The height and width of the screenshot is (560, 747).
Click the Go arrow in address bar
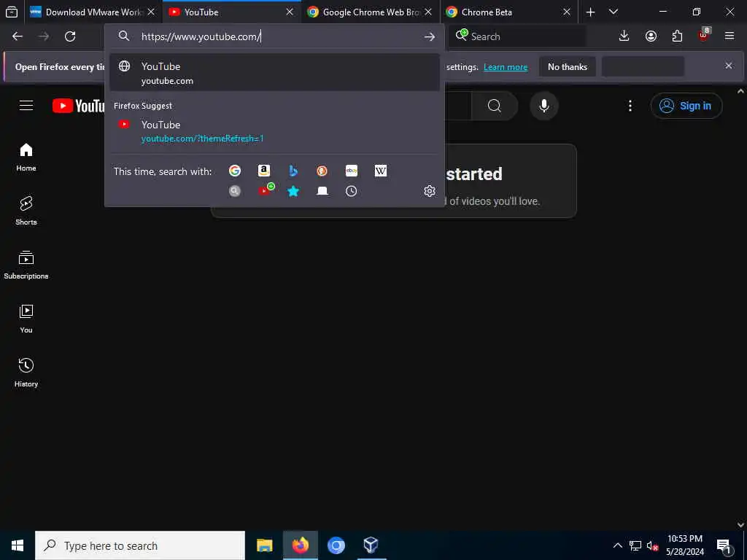coord(429,36)
